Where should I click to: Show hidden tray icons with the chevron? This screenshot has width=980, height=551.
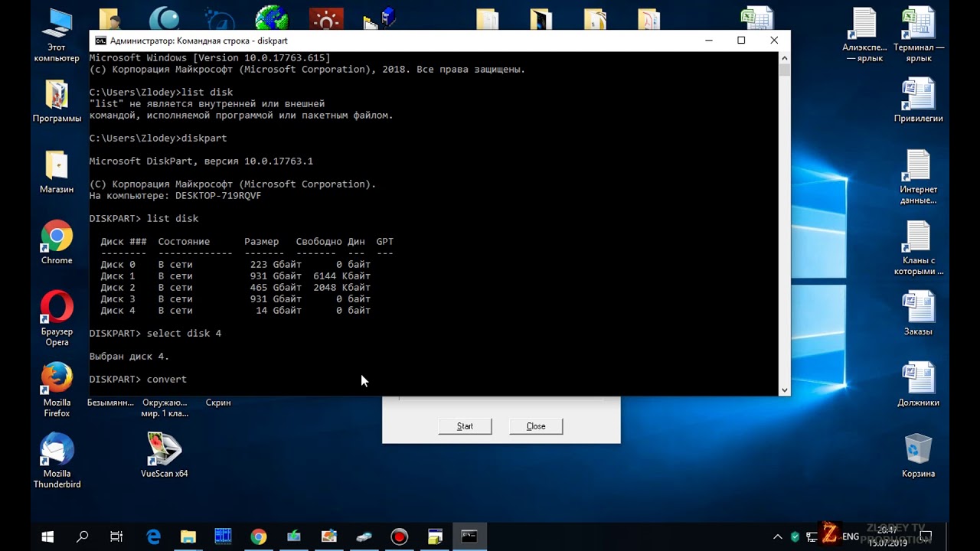click(778, 536)
